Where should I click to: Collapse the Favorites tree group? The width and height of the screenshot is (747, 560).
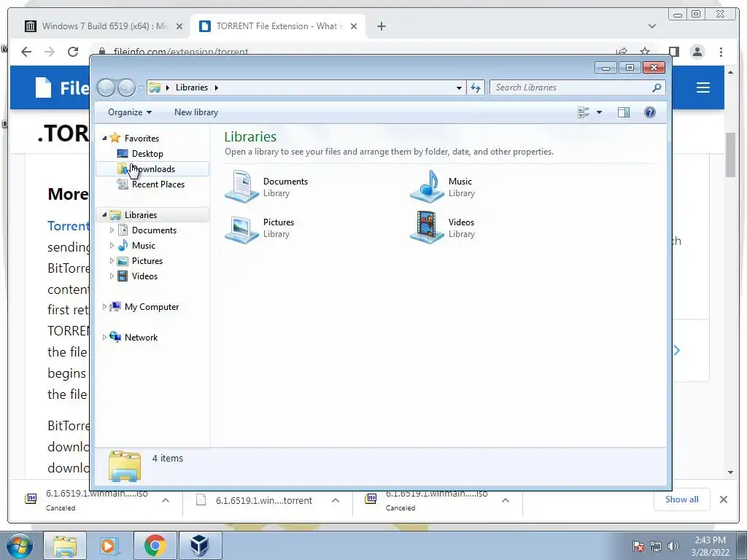coord(104,138)
